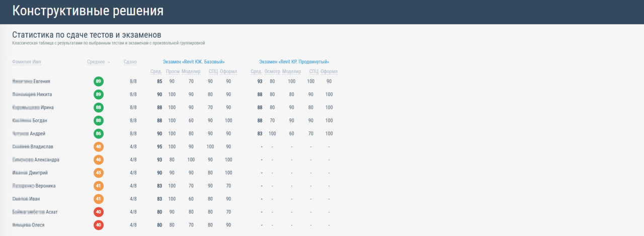This screenshot has width=644, height=236.
Task: Click the 8/8 passed value for Ирина
Action: pyautogui.click(x=133, y=107)
